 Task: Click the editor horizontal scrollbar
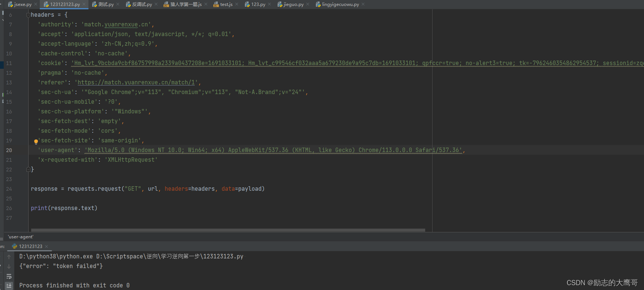coord(228,230)
